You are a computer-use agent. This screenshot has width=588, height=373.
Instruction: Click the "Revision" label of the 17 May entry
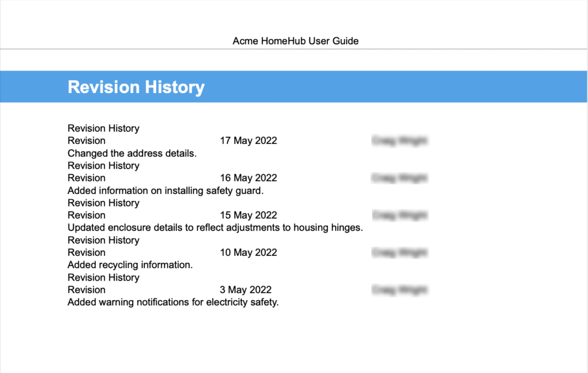coord(86,140)
